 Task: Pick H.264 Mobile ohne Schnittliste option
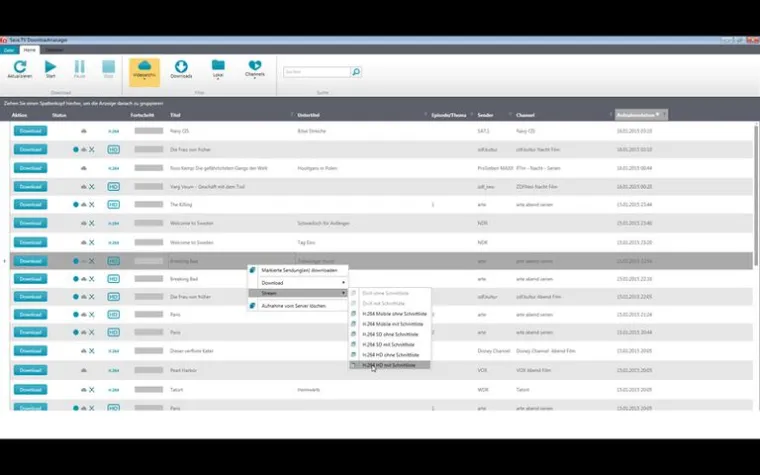tap(391, 312)
